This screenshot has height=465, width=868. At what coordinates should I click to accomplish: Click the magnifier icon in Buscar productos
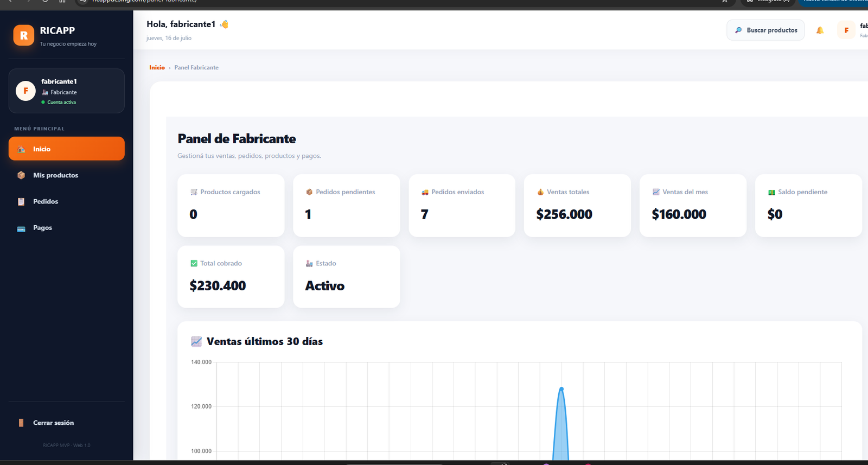[738, 30]
